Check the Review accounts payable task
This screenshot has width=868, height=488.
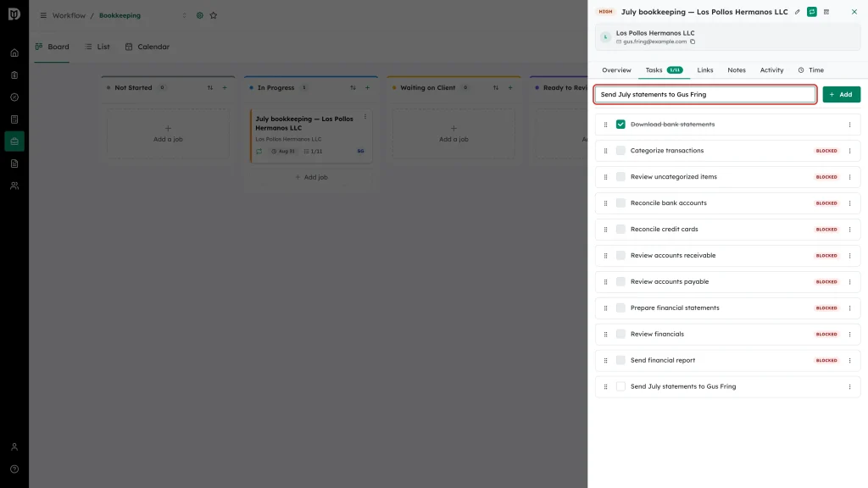point(620,281)
